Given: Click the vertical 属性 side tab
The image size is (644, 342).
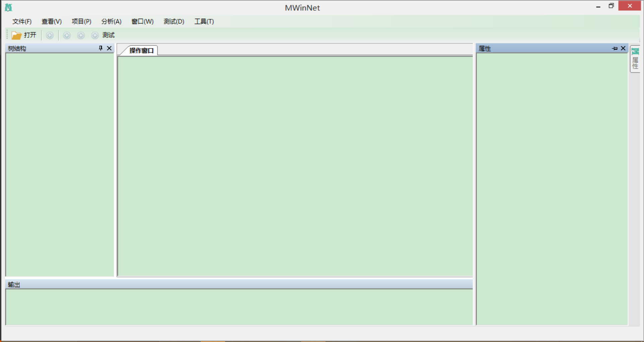Looking at the screenshot, I should [x=635, y=59].
